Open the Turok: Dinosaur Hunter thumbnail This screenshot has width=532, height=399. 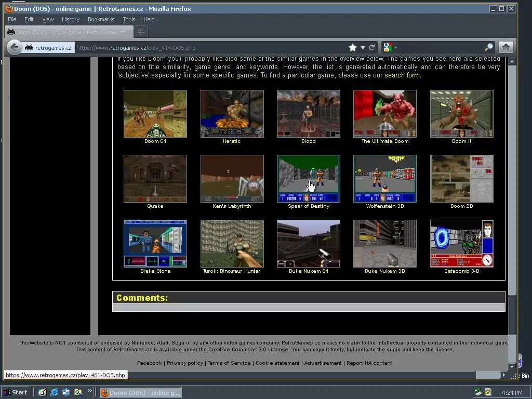[x=232, y=244]
